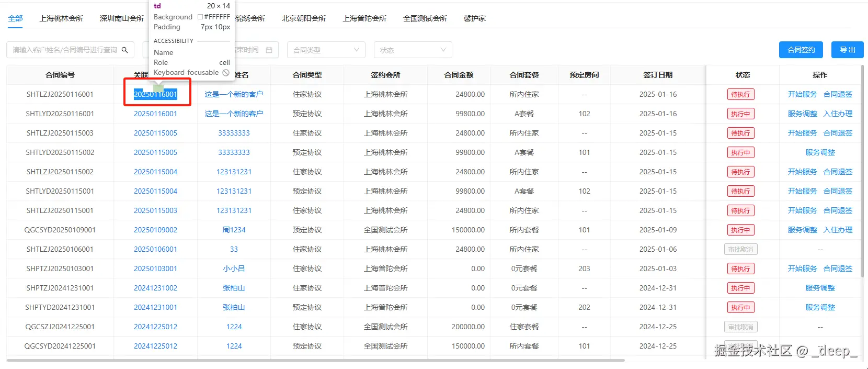This screenshot has width=868, height=369.
Task: Click the 合同金额 column header
Action: click(459, 75)
